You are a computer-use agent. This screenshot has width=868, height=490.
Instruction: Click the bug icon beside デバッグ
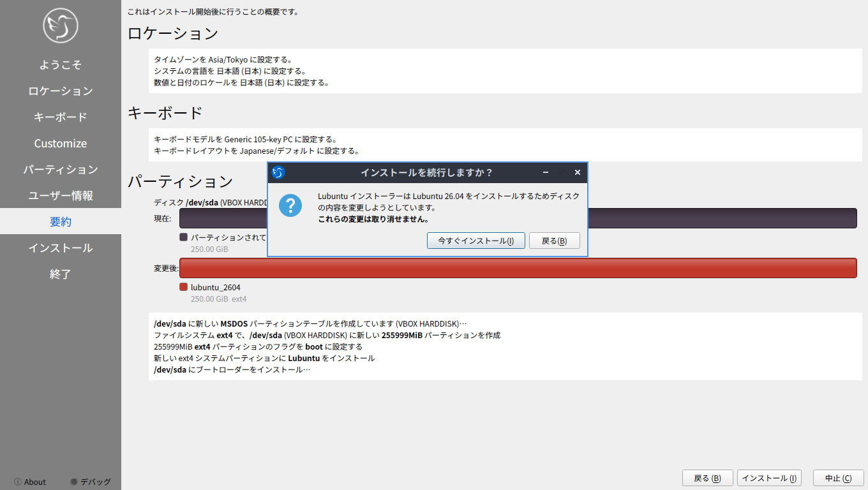(74, 482)
